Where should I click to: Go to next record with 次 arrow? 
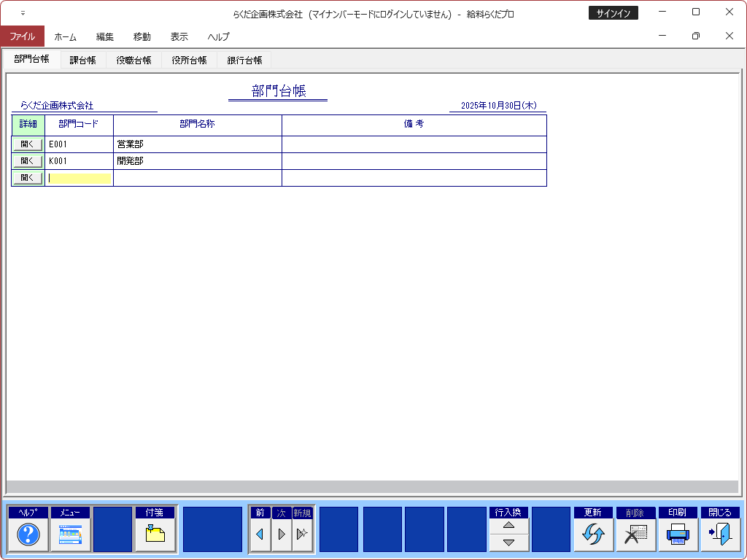pos(282,534)
